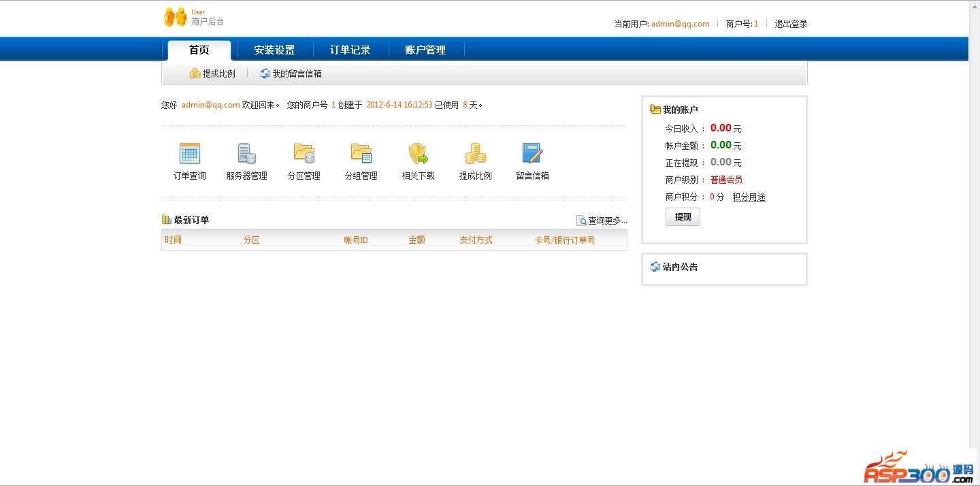Click the 服务器管理 server icon

coord(246,154)
